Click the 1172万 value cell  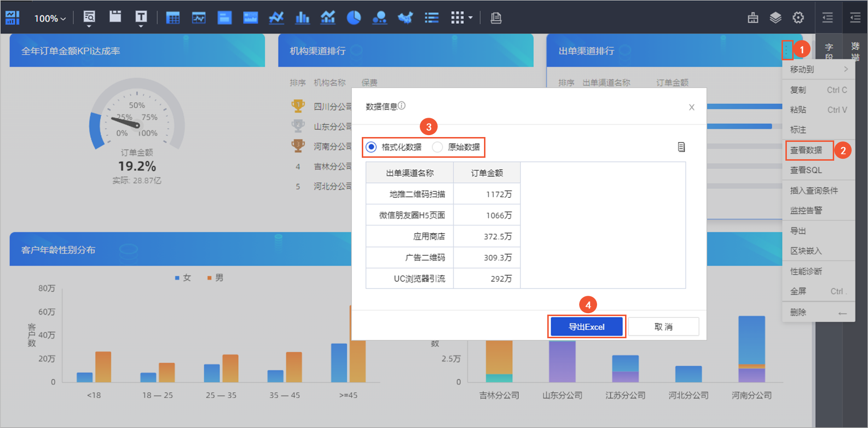coord(487,194)
